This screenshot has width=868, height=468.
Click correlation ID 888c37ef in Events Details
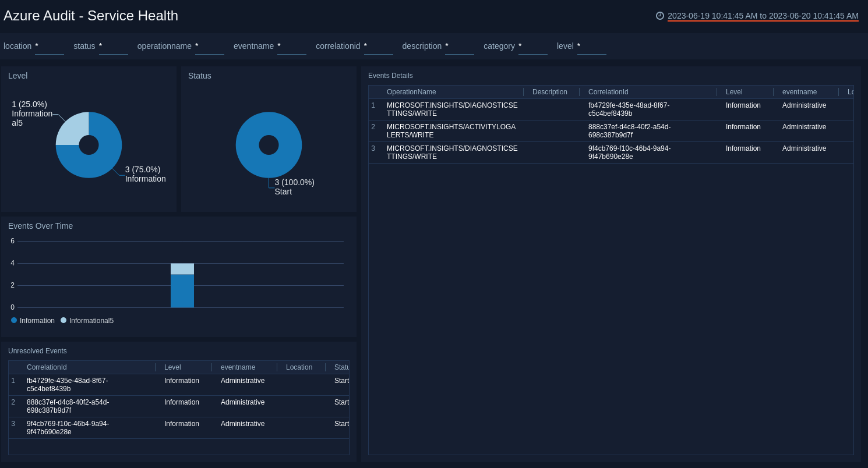point(629,131)
